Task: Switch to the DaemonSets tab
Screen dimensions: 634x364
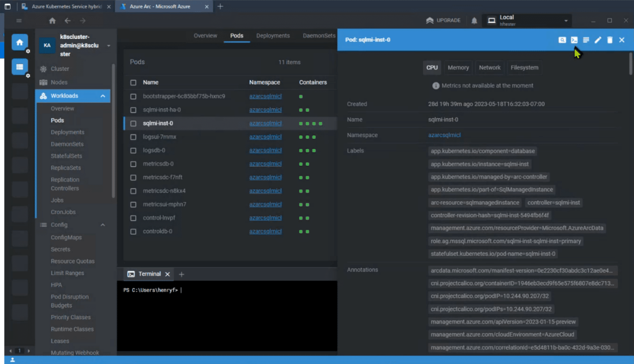Action: pyautogui.click(x=319, y=36)
